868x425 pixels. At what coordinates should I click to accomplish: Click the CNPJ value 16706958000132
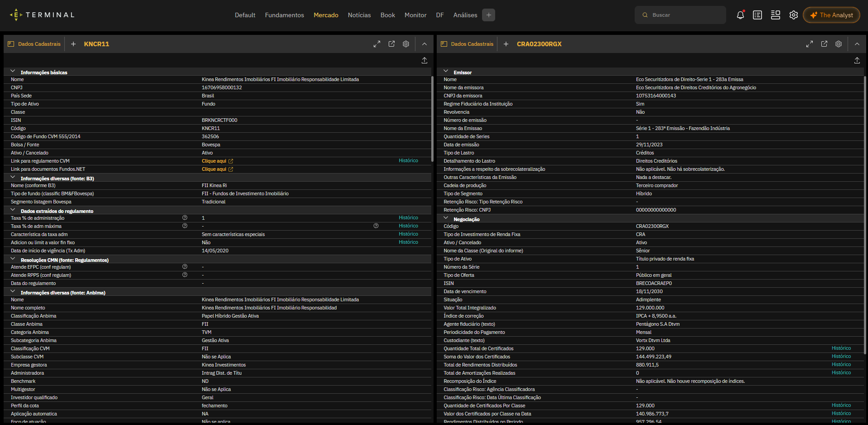[222, 87]
